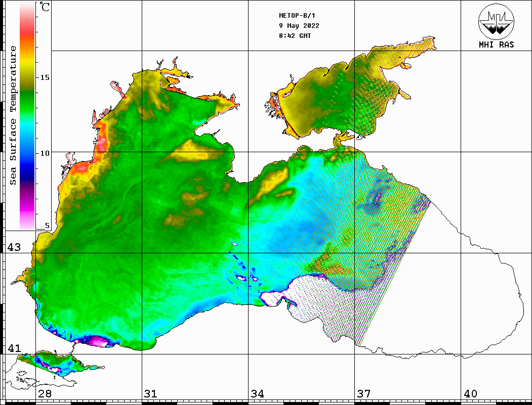Image resolution: width=532 pixels, height=405 pixels.
Task: Click latitude label '41'
Action: pos(14,348)
